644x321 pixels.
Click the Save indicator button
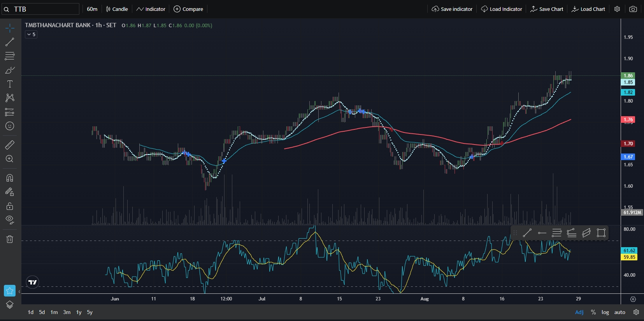(x=452, y=9)
